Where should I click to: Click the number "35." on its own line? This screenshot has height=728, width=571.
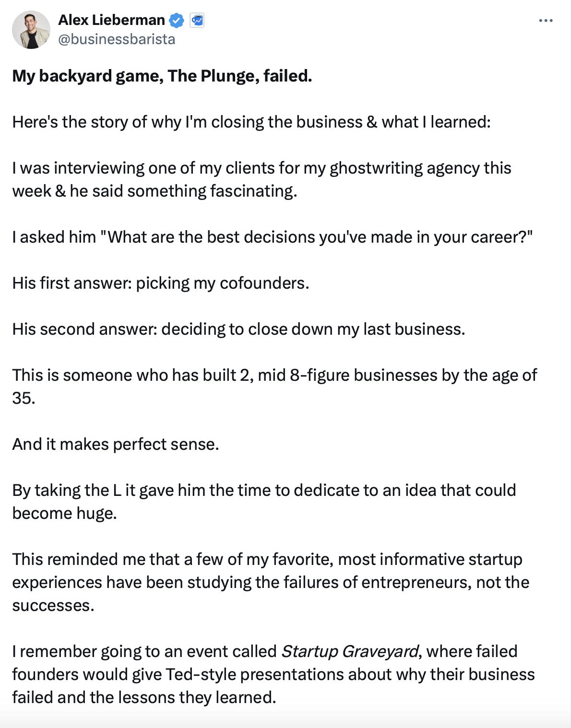point(24,398)
